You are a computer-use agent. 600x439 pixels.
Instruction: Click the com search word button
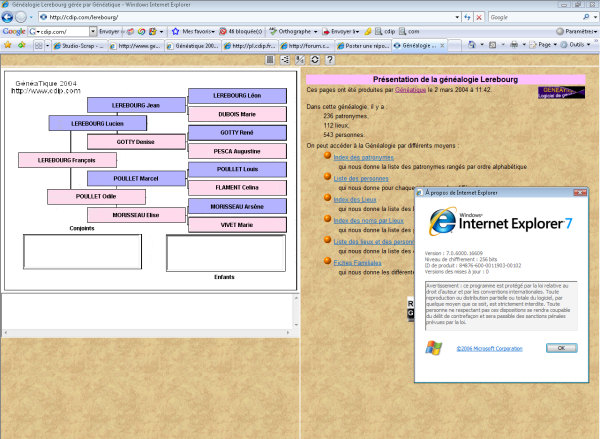click(409, 31)
